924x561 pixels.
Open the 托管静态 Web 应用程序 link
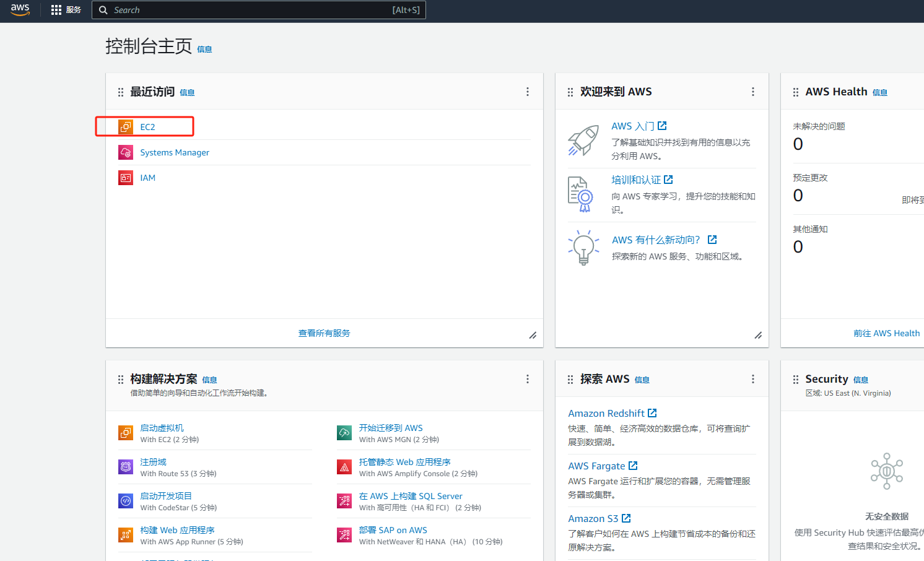click(x=405, y=462)
